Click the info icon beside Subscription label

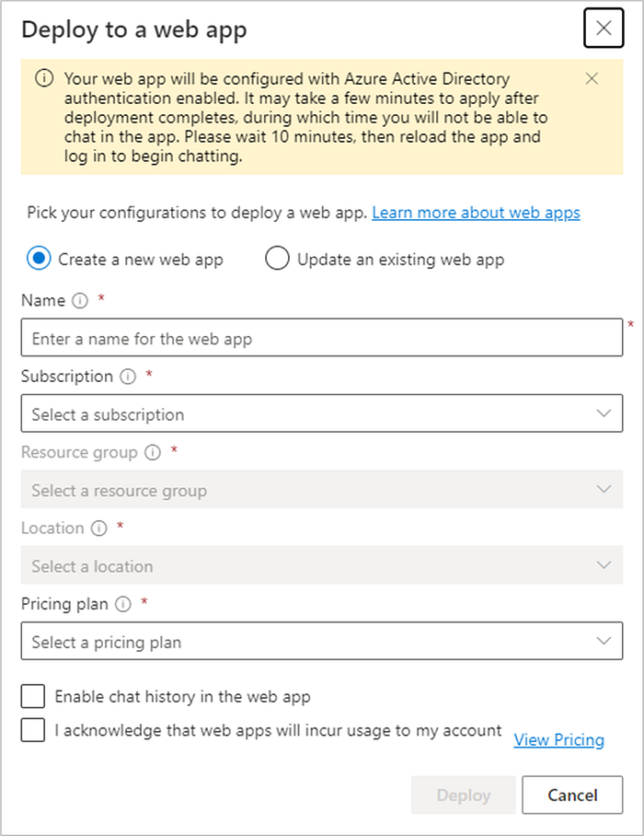point(128,377)
